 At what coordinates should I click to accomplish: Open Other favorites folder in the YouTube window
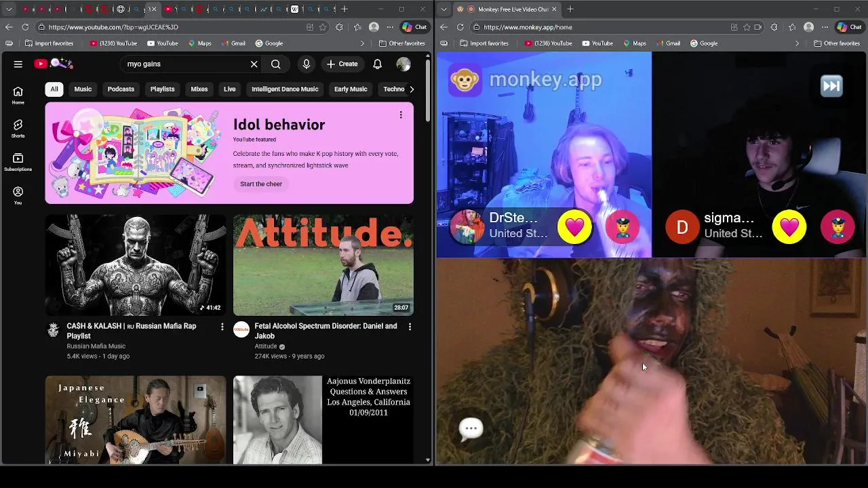click(x=402, y=43)
